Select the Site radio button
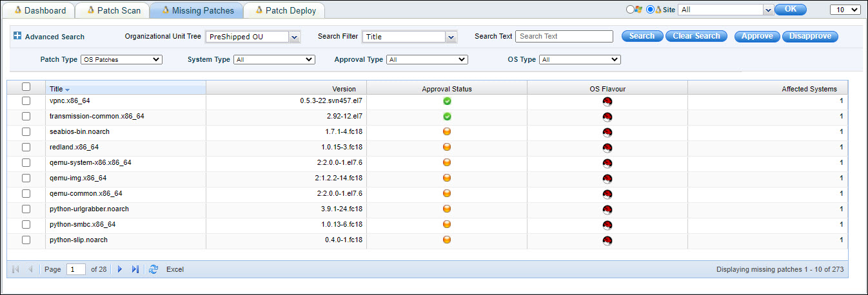 coord(650,10)
